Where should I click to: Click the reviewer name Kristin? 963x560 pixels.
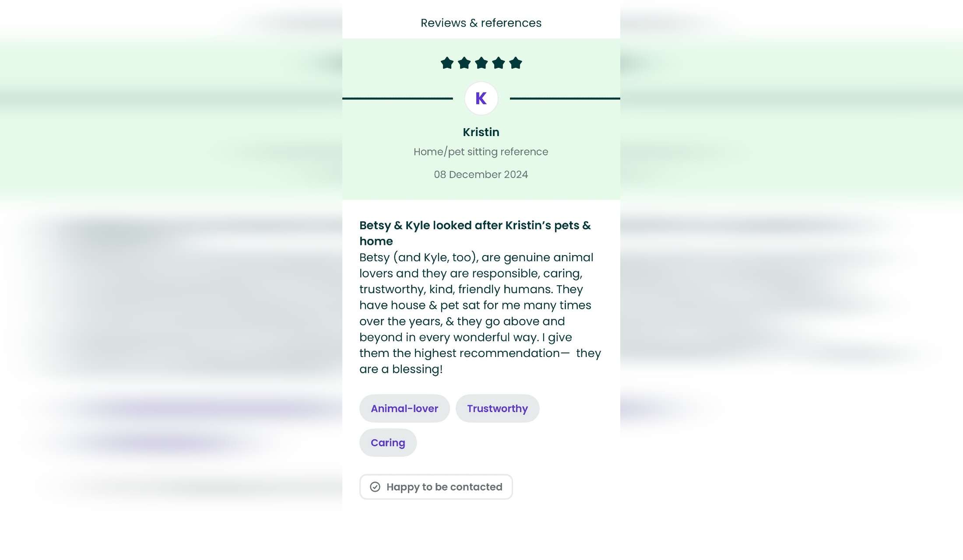click(481, 132)
